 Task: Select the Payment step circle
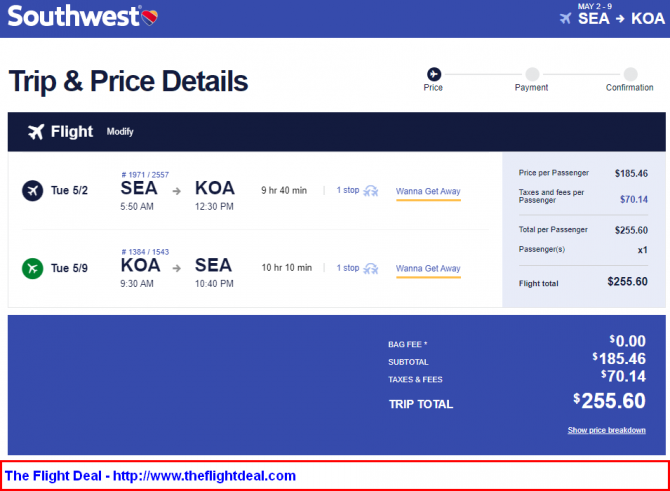coord(532,74)
